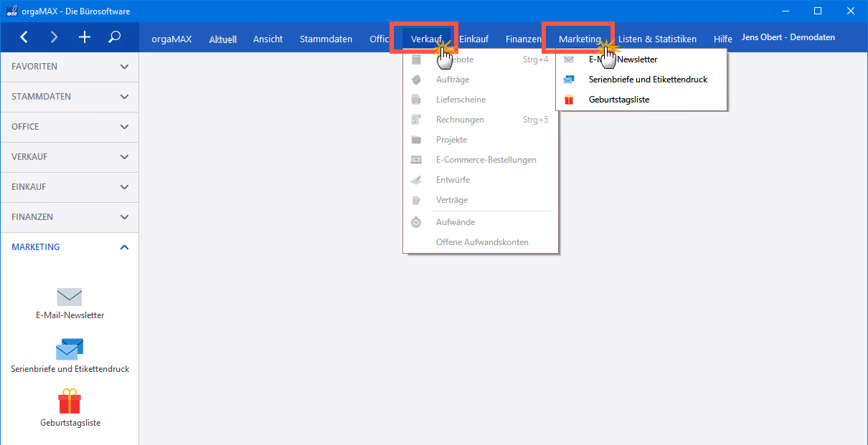Click the Aufwände stopwatch icon in the Verkauf menu
Screen dimensions: 868x445
coord(416,222)
